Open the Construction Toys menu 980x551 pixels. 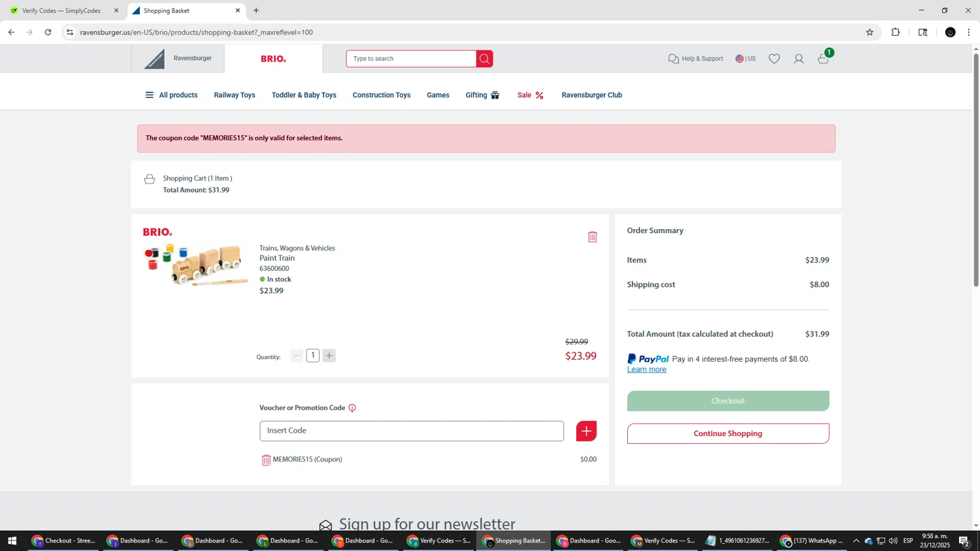[382, 95]
